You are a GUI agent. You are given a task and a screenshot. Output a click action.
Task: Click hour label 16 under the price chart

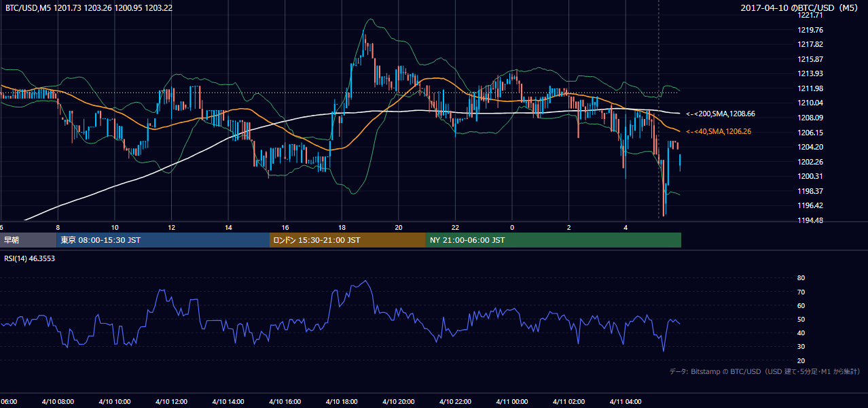click(x=285, y=227)
